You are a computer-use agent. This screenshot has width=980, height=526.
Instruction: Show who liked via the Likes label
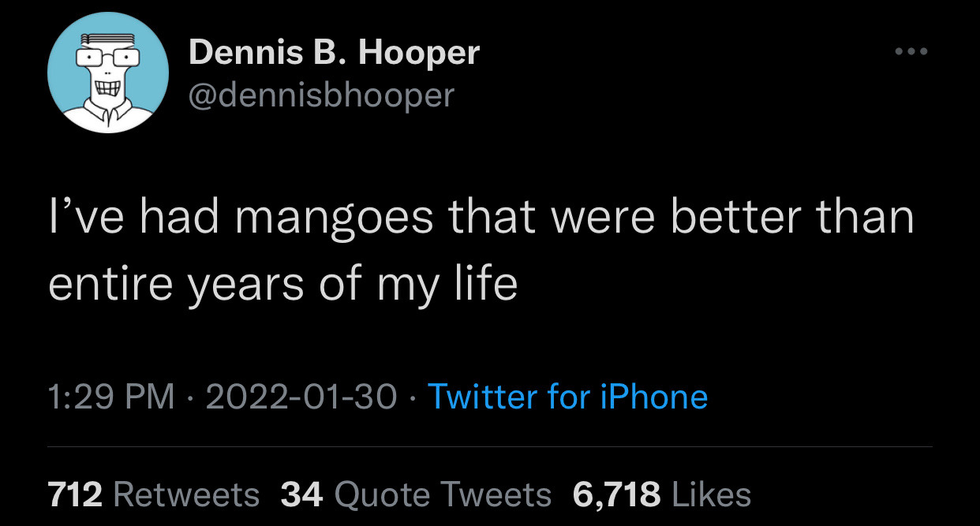click(711, 494)
